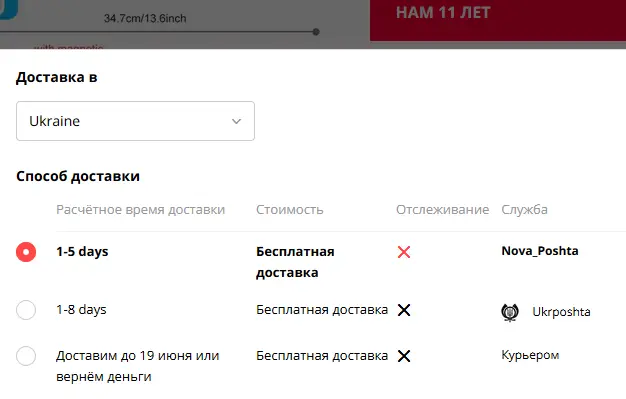This screenshot has height=399, width=626.
Task: Click the Отслеживание column header
Action: 442,210
